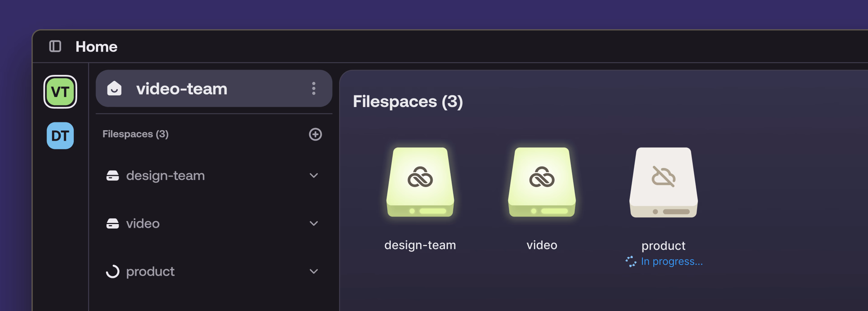This screenshot has width=868, height=311.
Task: Toggle the sidebar panel icon beside Home
Action: [x=56, y=47]
